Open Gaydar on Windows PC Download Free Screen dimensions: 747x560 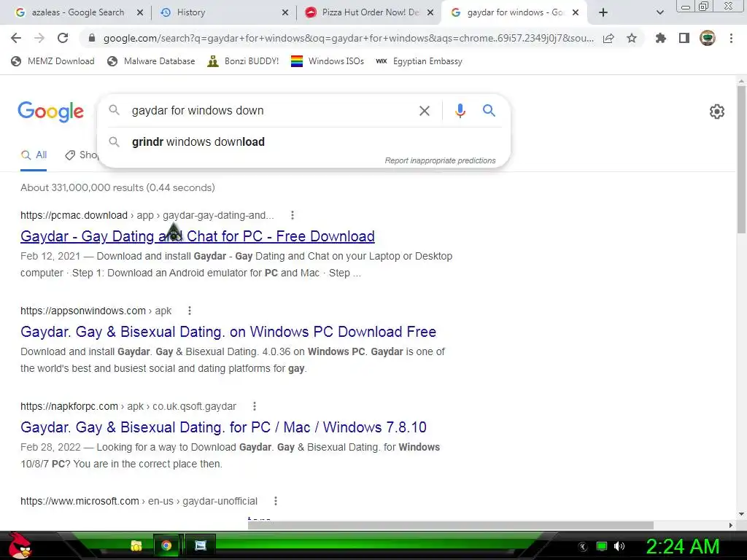(228, 332)
